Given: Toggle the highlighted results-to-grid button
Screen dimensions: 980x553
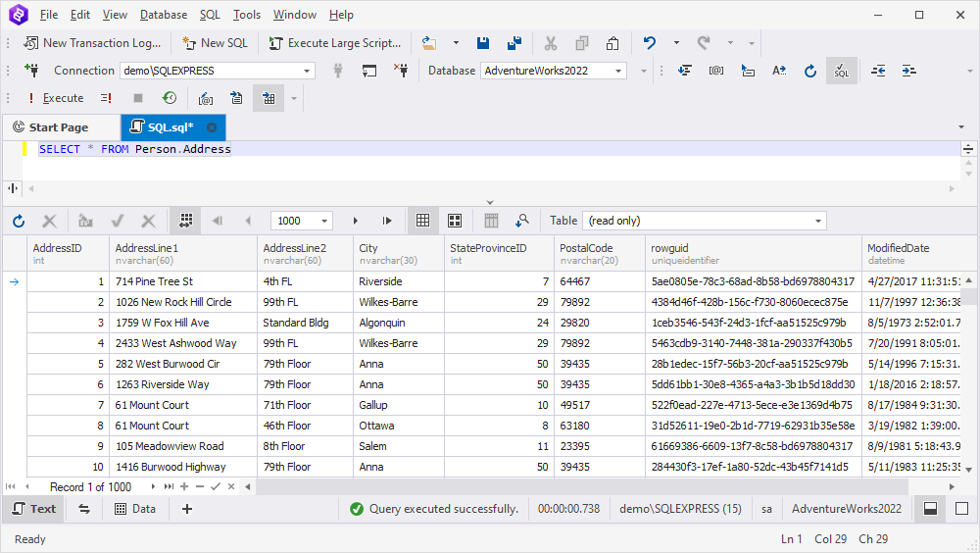Looking at the screenshot, I should point(269,98).
